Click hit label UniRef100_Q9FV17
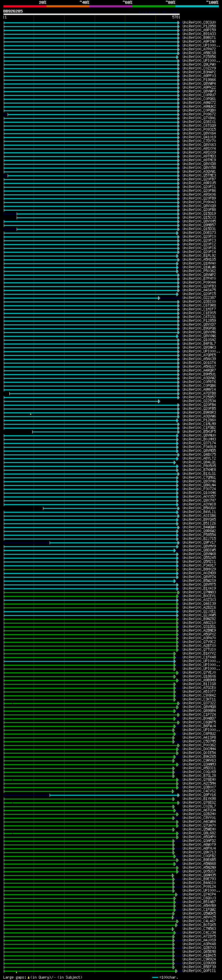The width and height of the screenshot is (222, 980). coord(199,543)
